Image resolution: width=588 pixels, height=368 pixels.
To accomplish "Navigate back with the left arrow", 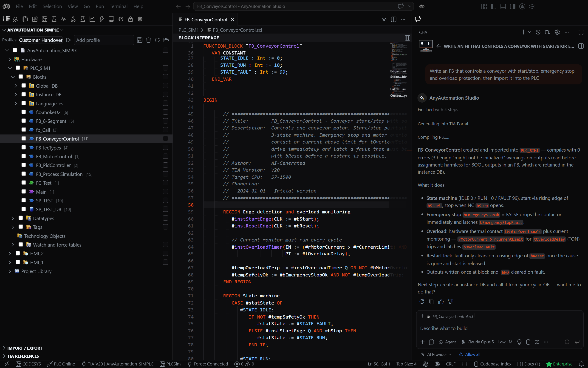I will point(178,6).
